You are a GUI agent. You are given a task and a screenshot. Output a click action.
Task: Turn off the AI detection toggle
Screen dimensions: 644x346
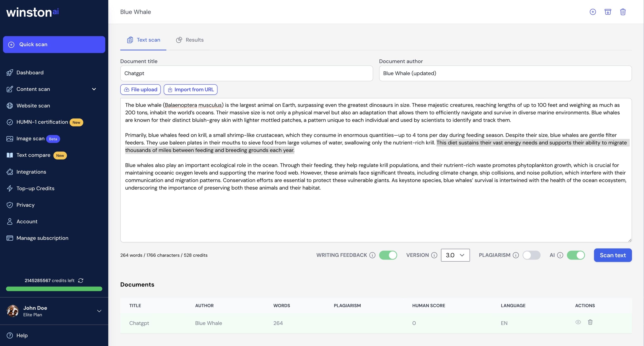tap(576, 255)
